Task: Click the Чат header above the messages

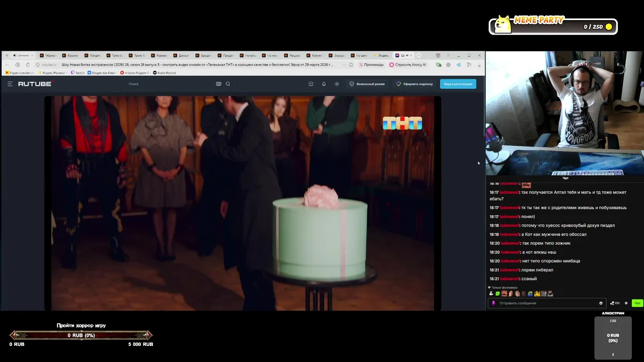Action: pos(566,178)
